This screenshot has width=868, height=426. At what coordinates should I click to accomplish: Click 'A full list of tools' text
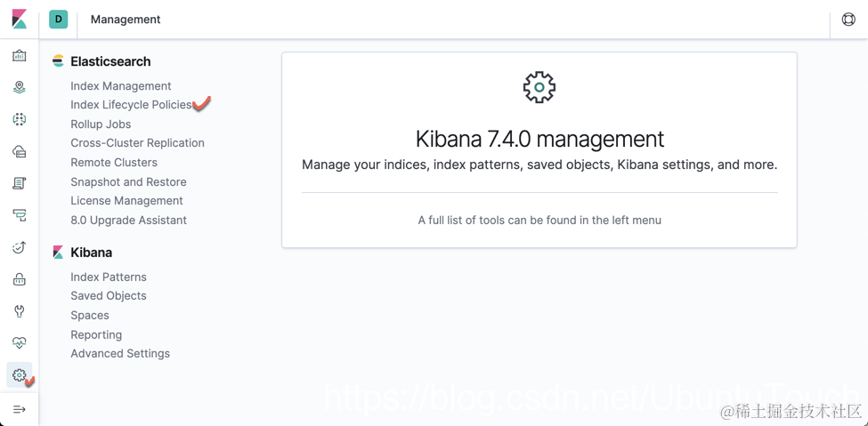tap(539, 221)
